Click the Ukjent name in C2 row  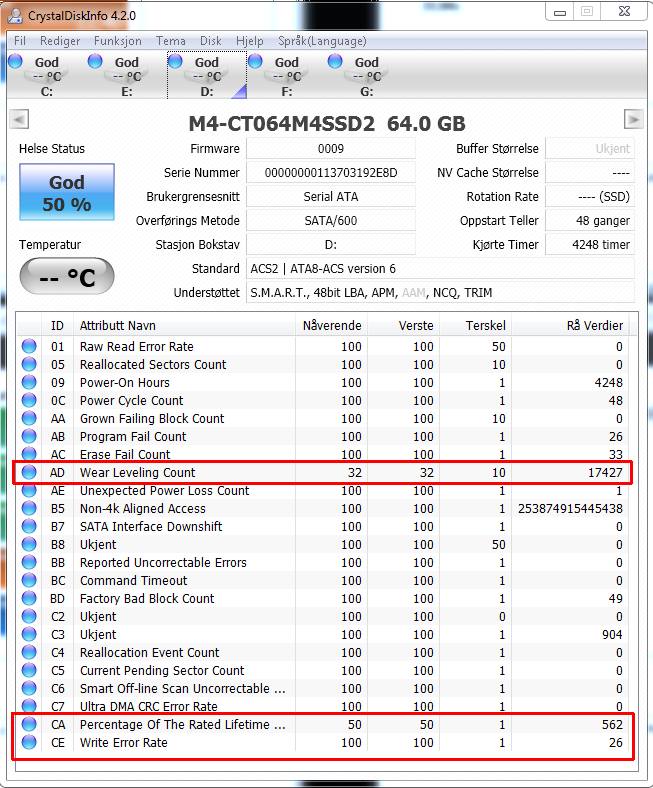(98, 617)
